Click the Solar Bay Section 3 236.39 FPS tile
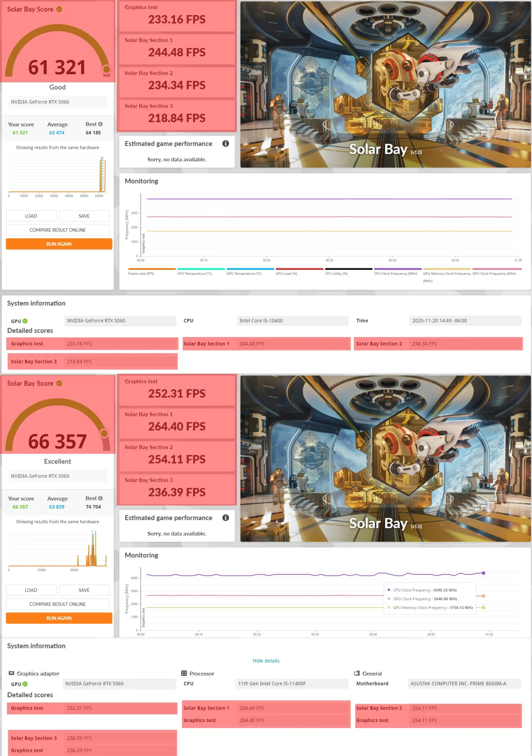The height and width of the screenshot is (756, 532). coord(177,489)
